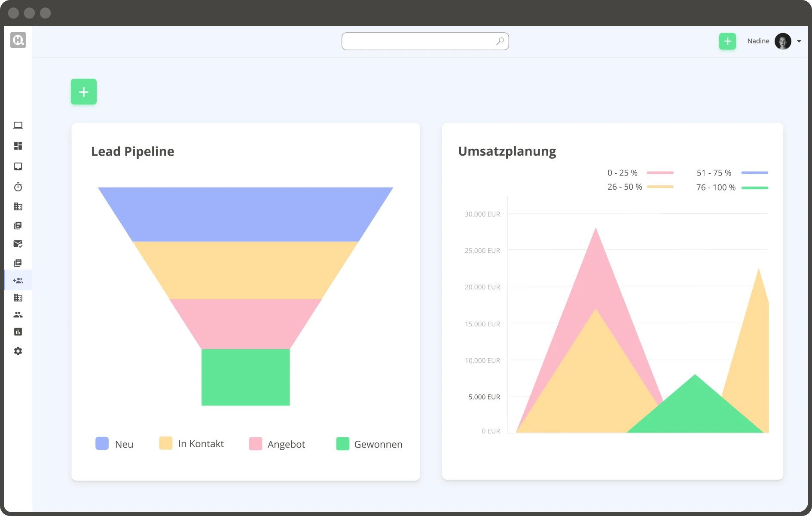Select the building icon below the leads icon

18,298
